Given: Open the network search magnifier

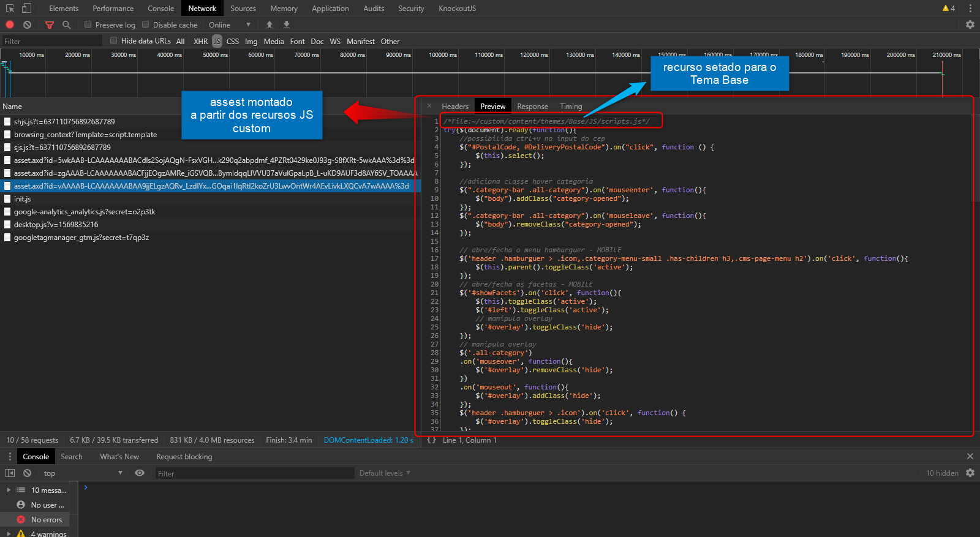Looking at the screenshot, I should [66, 24].
